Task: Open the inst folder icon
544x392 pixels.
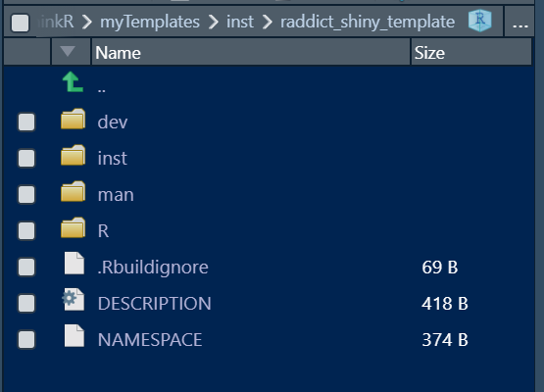Action: pyautogui.click(x=74, y=155)
